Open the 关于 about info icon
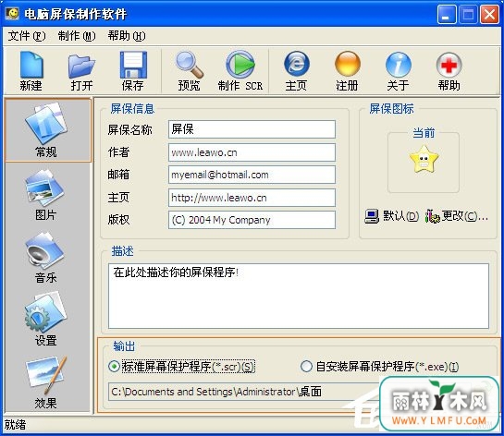504x436 pixels. click(x=398, y=71)
